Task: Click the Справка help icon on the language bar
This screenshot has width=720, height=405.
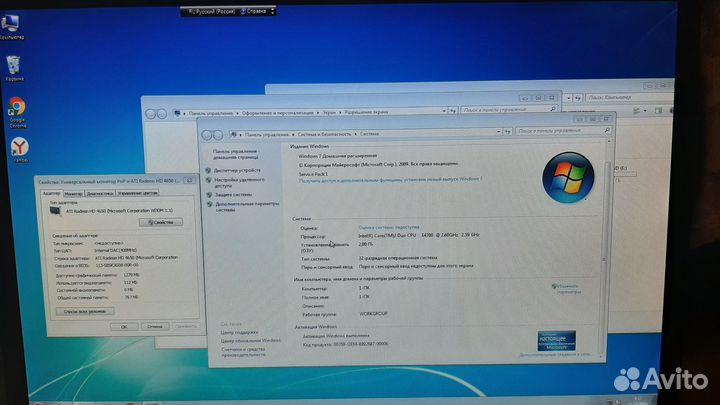Action: pyautogui.click(x=243, y=11)
